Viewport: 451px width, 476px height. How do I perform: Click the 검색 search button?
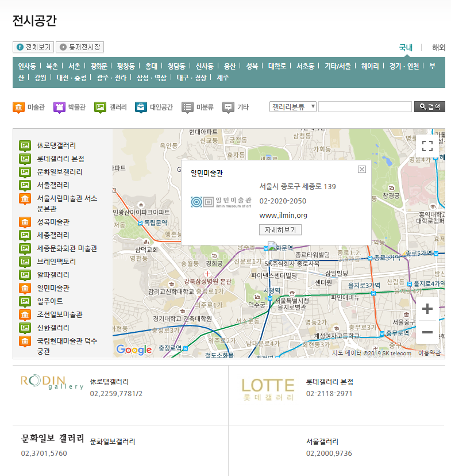pyautogui.click(x=430, y=106)
